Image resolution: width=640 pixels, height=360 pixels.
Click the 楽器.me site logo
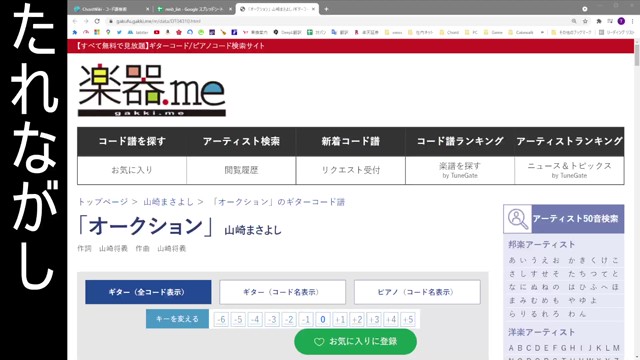(151, 90)
